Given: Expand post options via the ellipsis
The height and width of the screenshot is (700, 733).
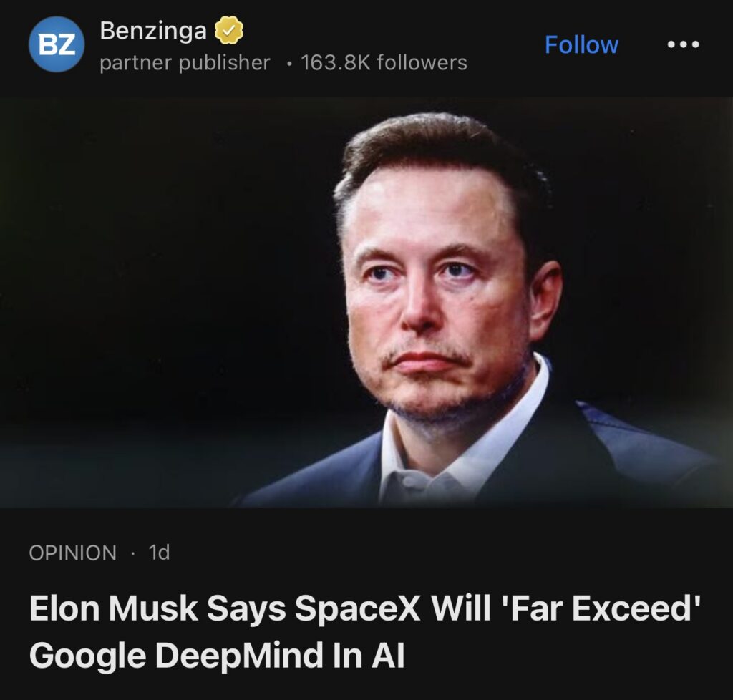Looking at the screenshot, I should click(683, 44).
